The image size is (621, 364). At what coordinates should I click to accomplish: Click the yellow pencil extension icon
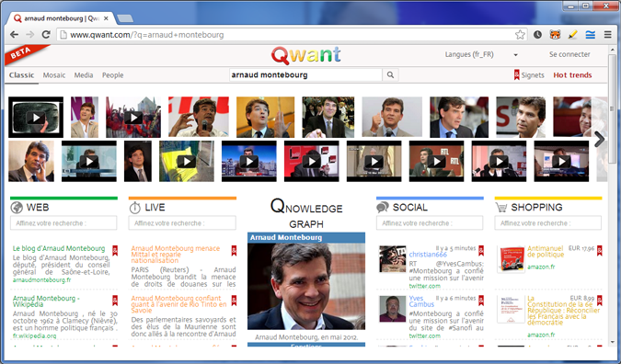pyautogui.click(x=572, y=35)
